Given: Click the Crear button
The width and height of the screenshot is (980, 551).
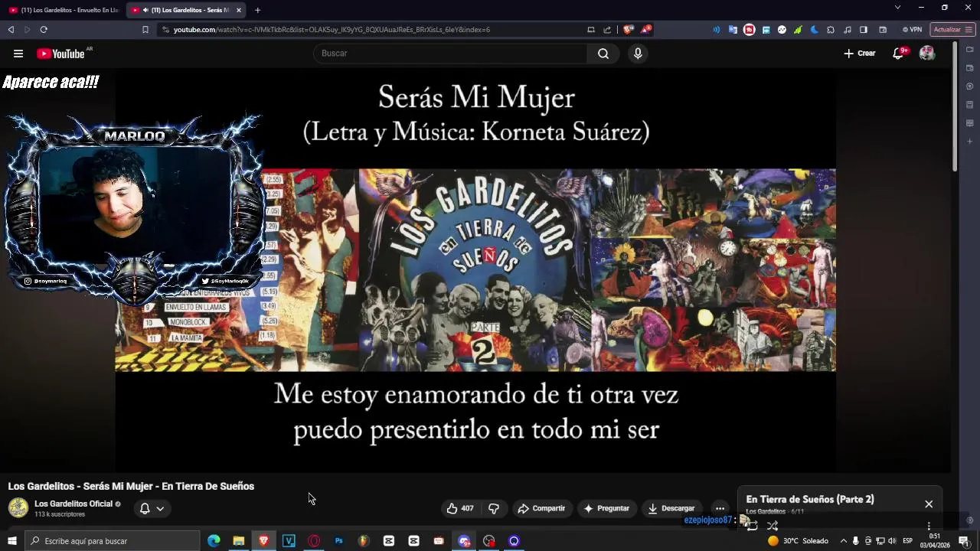Looking at the screenshot, I should click(860, 54).
